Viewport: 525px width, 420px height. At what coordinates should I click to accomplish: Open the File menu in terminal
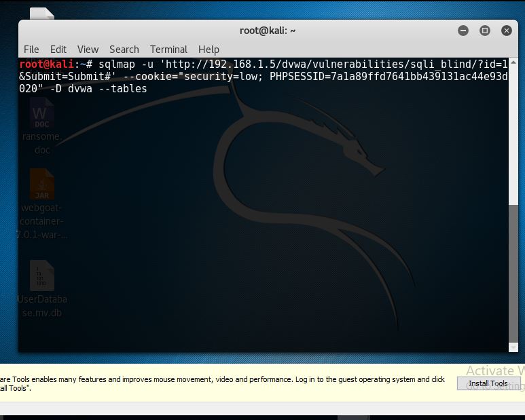point(31,50)
